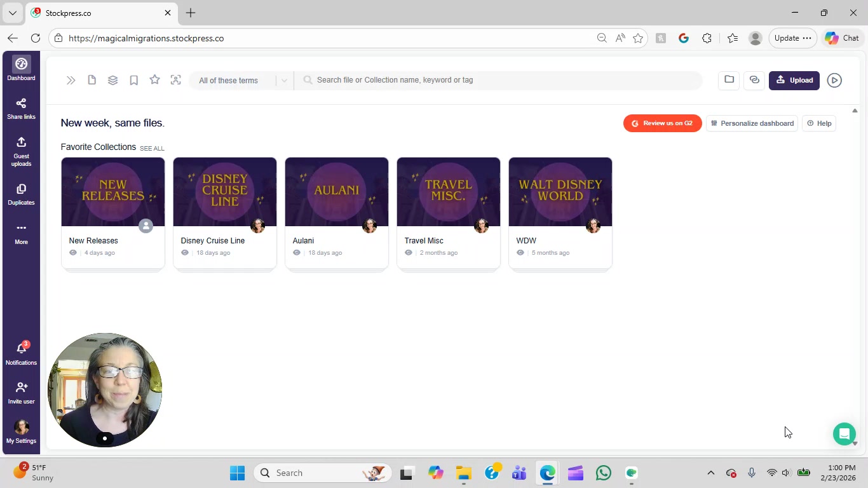Click the link icon beside Upload
The image size is (868, 488).
754,80
